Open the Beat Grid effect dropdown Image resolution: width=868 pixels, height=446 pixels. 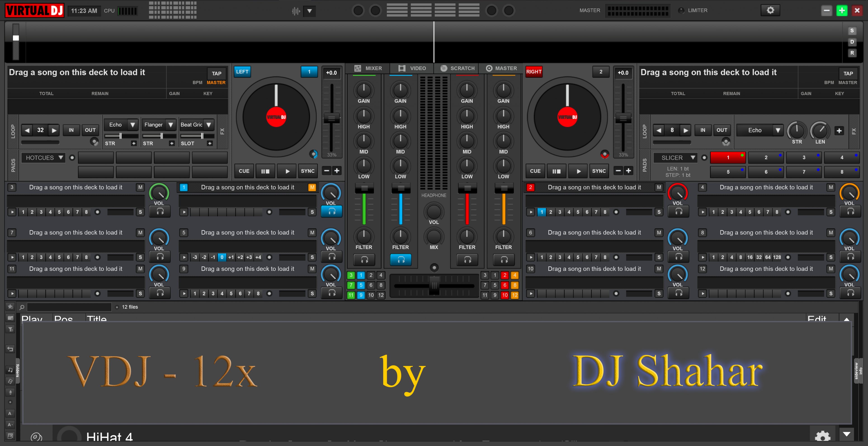209,124
